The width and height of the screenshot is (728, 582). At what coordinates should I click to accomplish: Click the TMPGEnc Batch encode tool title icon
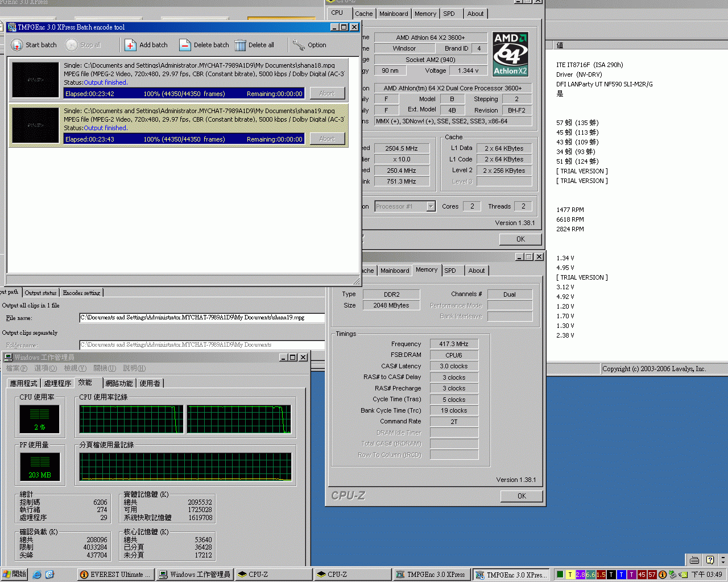(x=11, y=27)
